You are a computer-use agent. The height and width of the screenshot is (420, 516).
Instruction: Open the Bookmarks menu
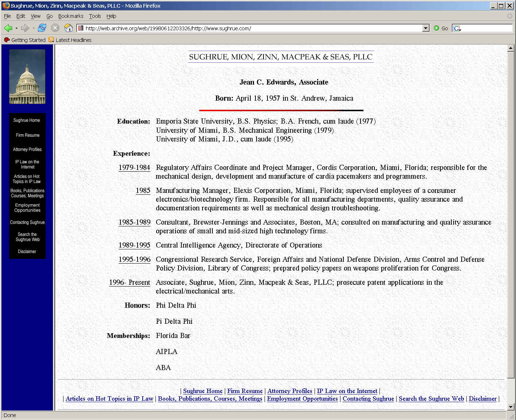pyautogui.click(x=70, y=16)
